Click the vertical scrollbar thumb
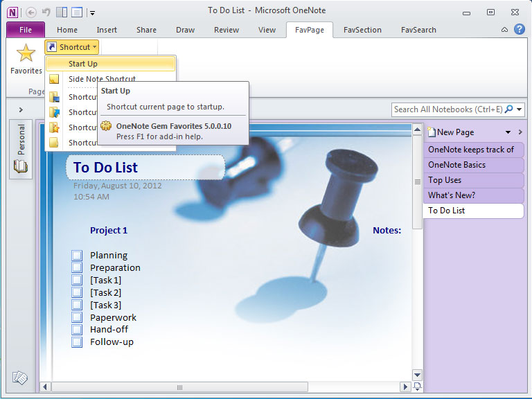The height and width of the screenshot is (399, 532). pyautogui.click(x=417, y=182)
